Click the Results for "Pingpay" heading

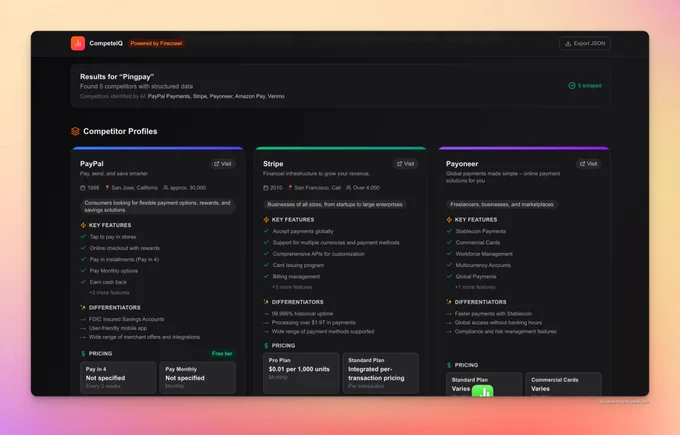[x=117, y=77]
